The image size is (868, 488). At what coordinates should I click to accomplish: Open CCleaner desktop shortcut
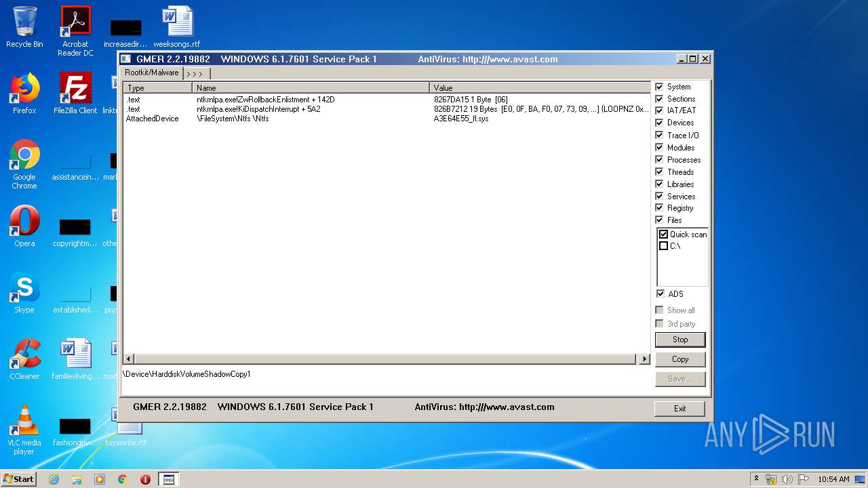[x=24, y=359]
